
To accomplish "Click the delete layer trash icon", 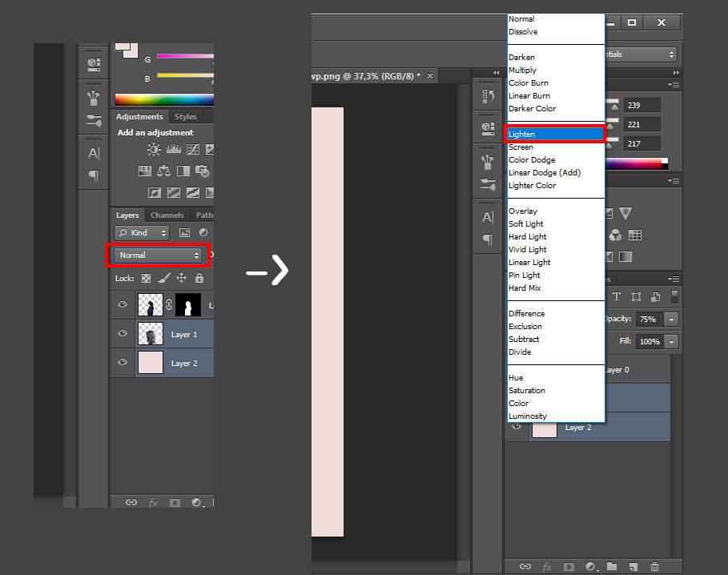I will (654, 566).
